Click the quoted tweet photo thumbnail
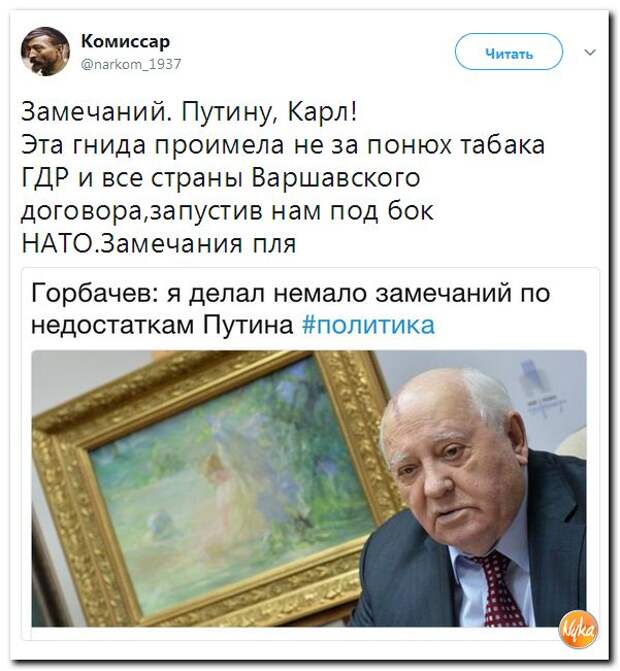620x671 pixels. pos(309,488)
